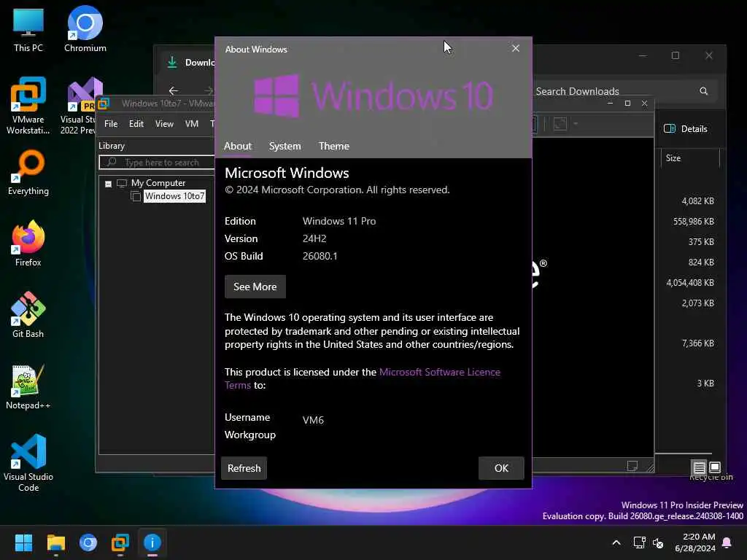Open Visual Studio Code desktop shortcut
Image resolution: width=747 pixels, height=560 pixels.
[28, 462]
